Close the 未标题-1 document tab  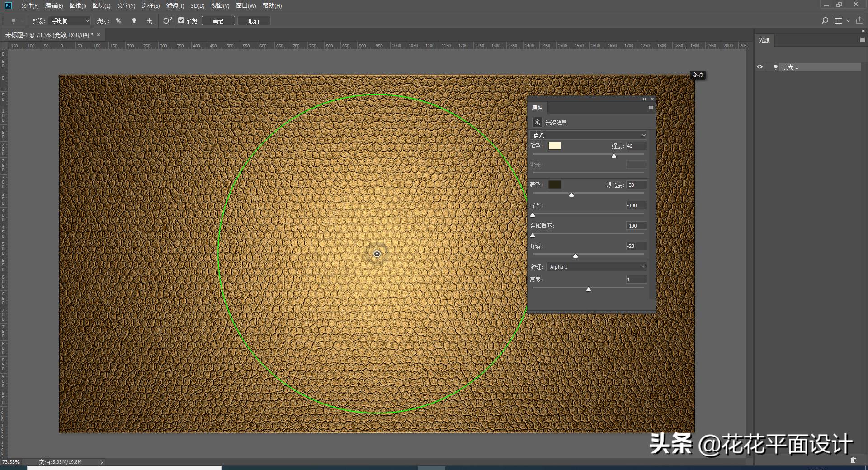click(x=99, y=35)
